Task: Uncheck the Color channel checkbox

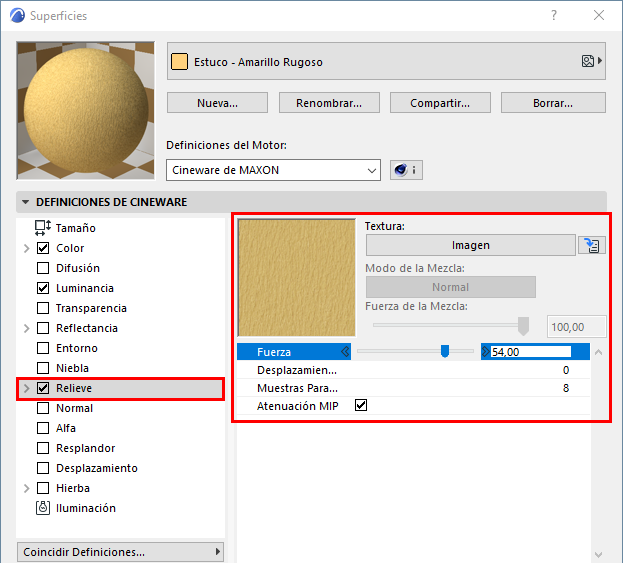Action: 43,248
